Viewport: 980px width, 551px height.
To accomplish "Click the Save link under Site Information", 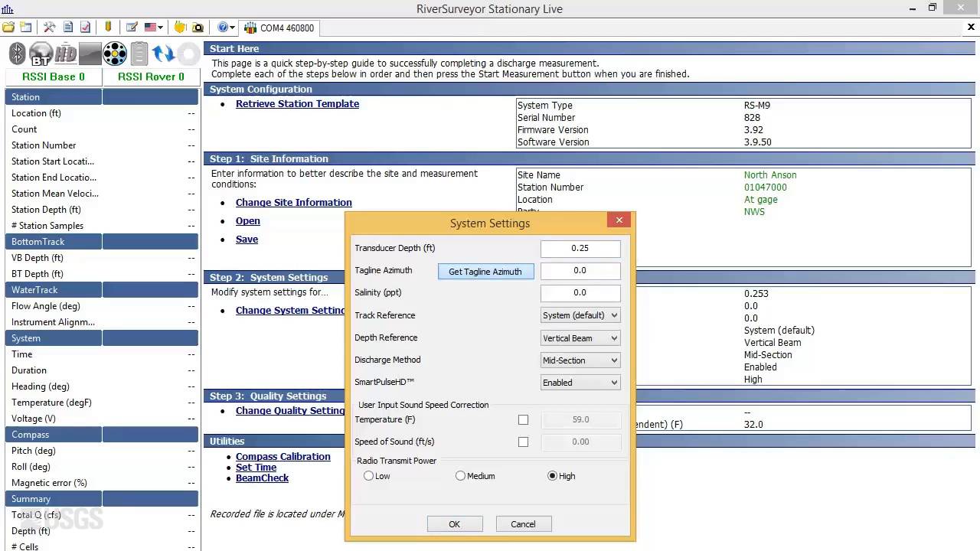I will pos(247,240).
